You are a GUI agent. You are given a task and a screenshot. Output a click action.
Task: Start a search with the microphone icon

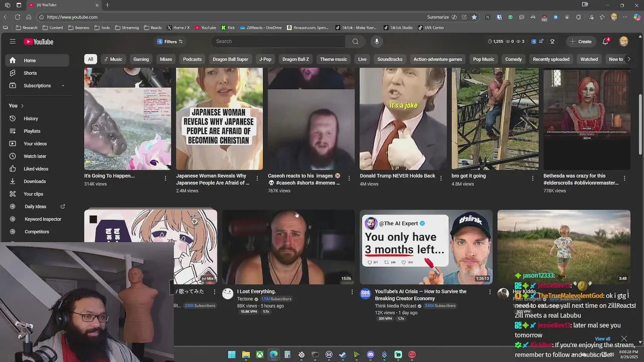click(376, 42)
